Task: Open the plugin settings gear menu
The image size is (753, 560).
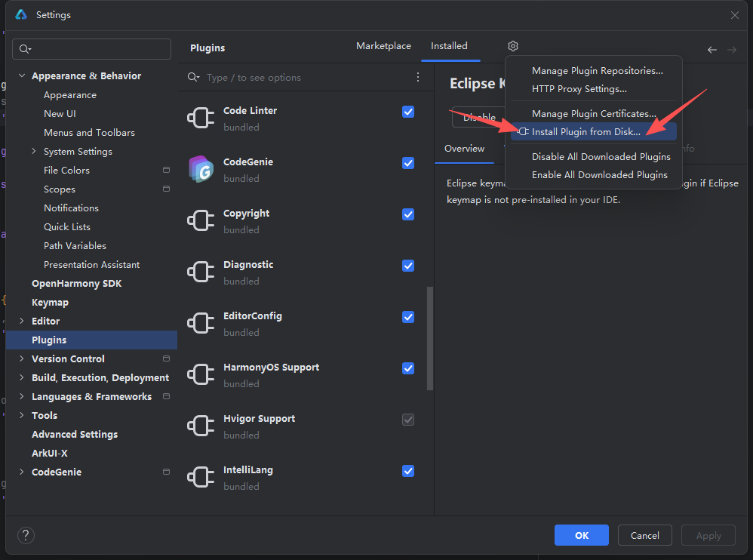Action: pyautogui.click(x=513, y=46)
